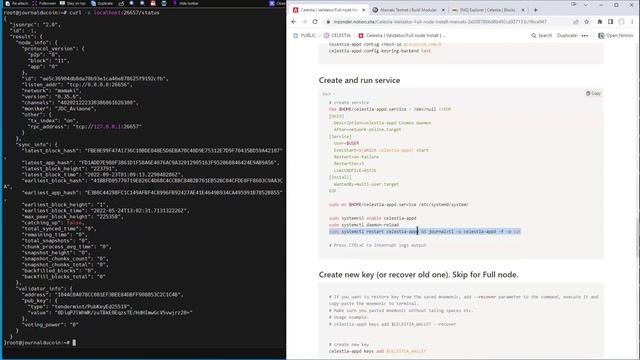
Task: Click Duplicate in the terminal toolbar
Action: [x=102, y=3]
